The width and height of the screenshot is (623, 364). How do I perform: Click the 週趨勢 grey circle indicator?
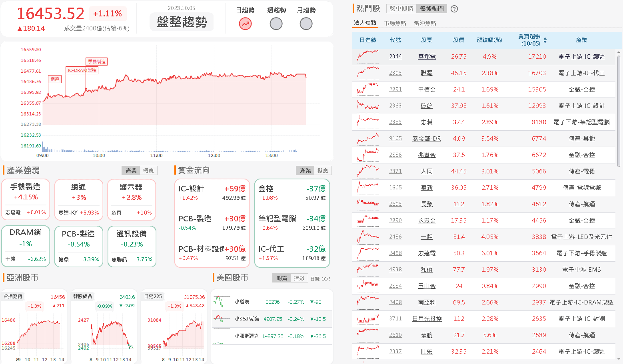(x=276, y=24)
